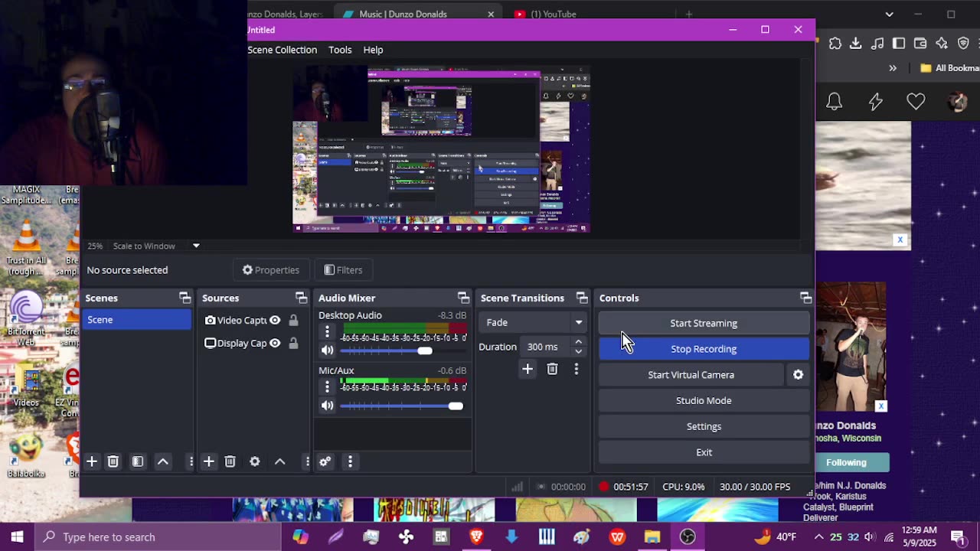Open the browser tab search chevron
The image size is (980, 551).
(x=889, y=14)
